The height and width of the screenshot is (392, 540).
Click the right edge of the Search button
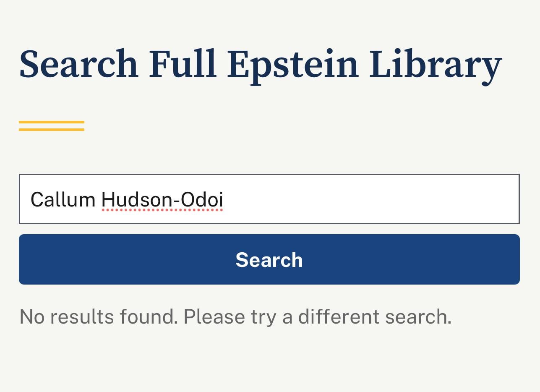tap(514, 259)
